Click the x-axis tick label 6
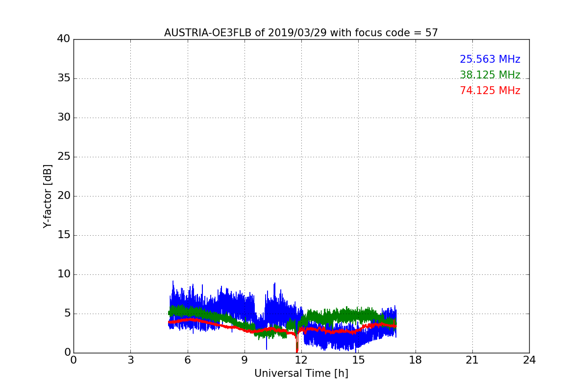588x392 pixels. pos(188,360)
